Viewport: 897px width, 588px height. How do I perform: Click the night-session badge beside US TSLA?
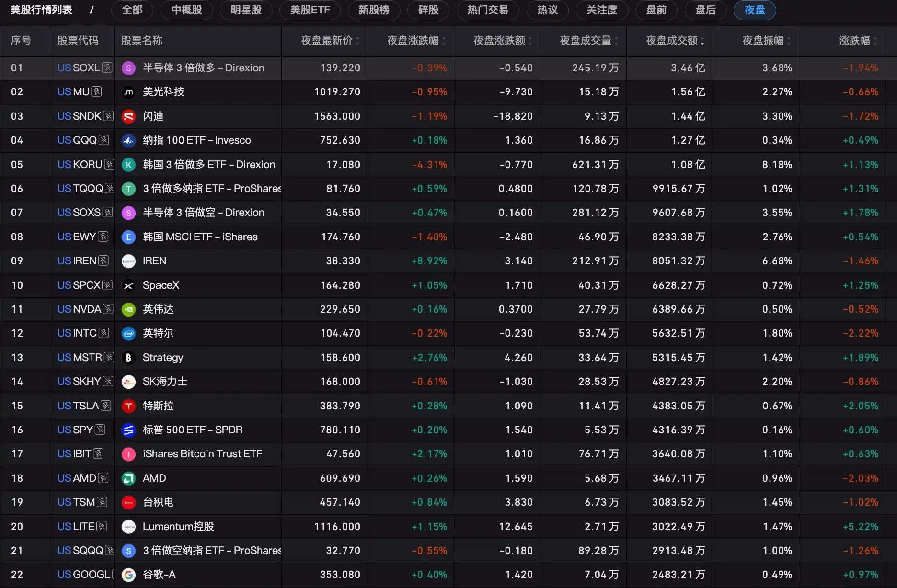(106, 406)
